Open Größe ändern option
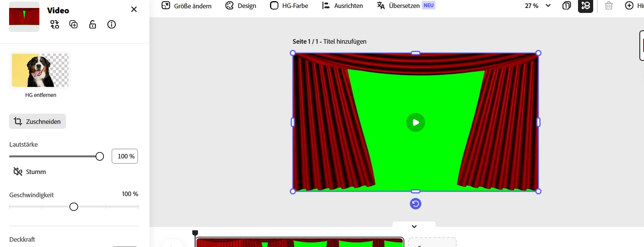This screenshot has height=247, width=644. 187,6
